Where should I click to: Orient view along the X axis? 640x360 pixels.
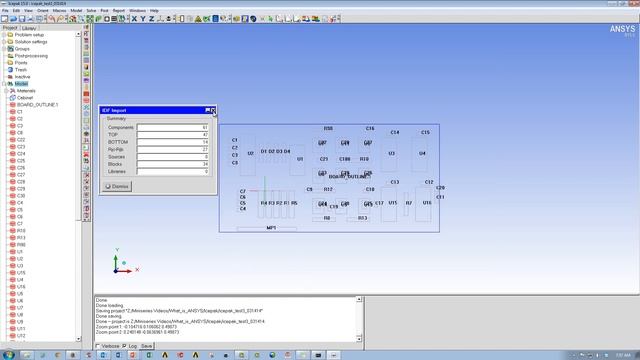click(x=134, y=19)
